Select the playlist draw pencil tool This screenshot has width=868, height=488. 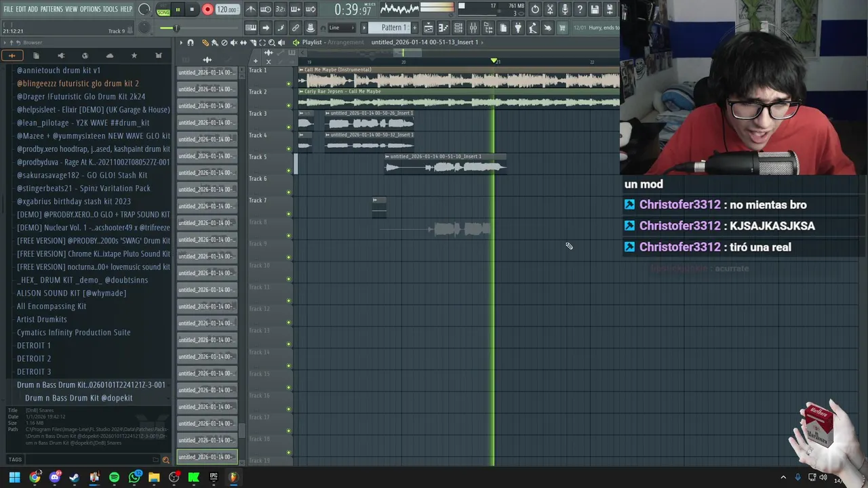coord(205,43)
